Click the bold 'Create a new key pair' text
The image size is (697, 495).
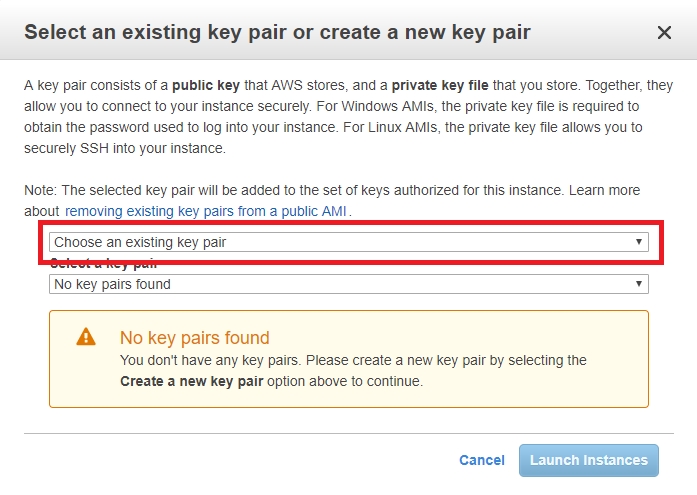tap(192, 381)
